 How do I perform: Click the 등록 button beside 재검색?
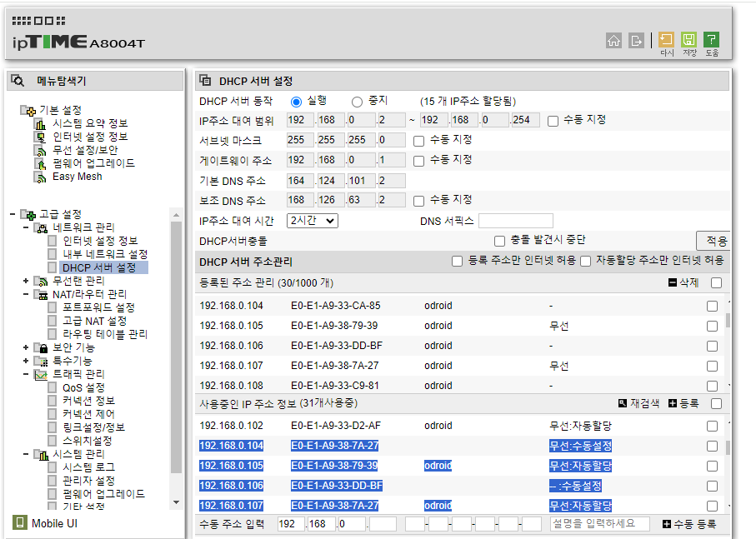[683, 403]
